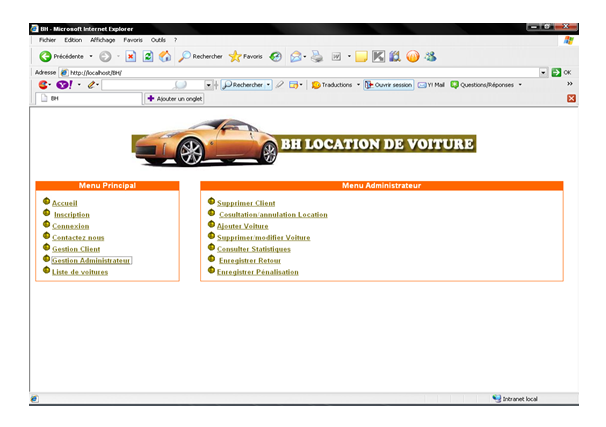The width and height of the screenshot is (606, 427).
Task: Open Y! Mail toolbar button
Action: [431, 85]
